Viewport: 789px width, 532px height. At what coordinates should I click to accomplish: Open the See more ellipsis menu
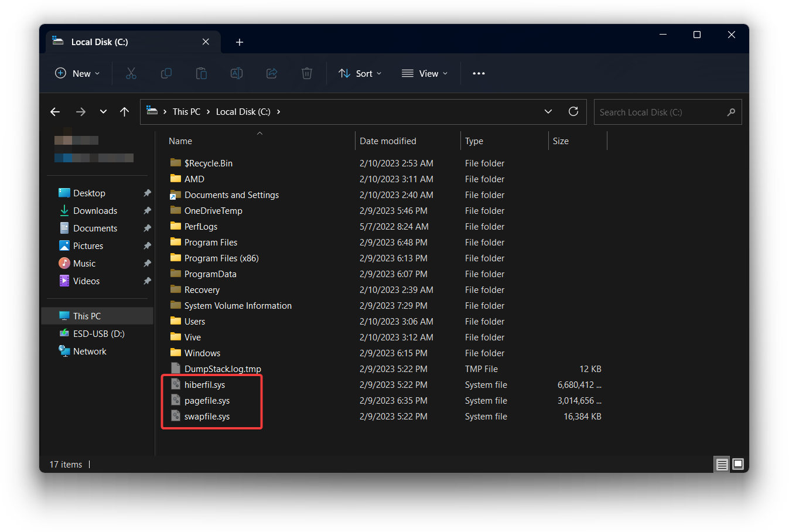point(479,73)
